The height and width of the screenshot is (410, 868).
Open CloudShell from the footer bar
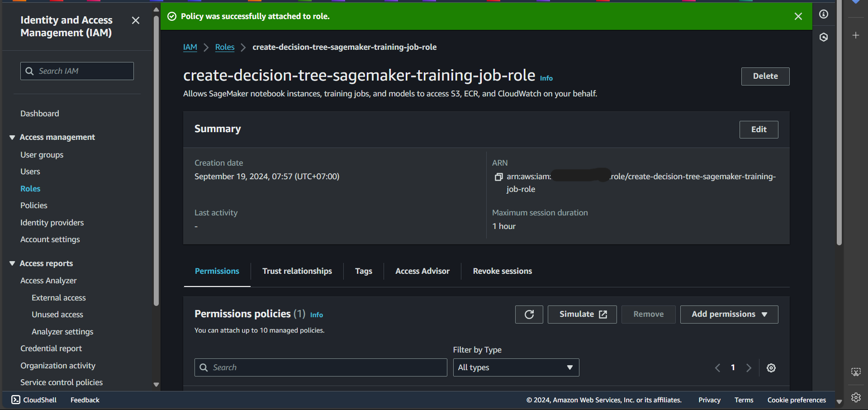34,400
